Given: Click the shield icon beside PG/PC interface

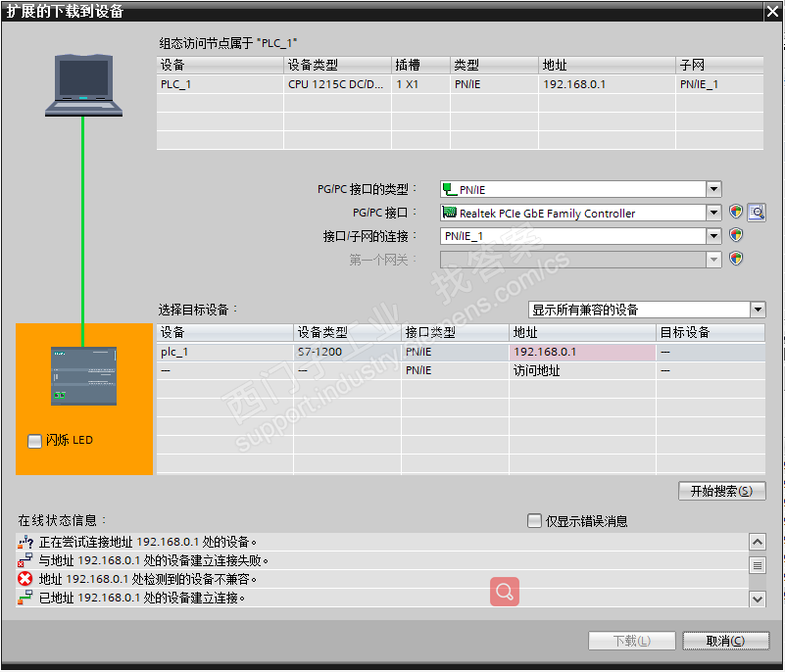Looking at the screenshot, I should (735, 213).
